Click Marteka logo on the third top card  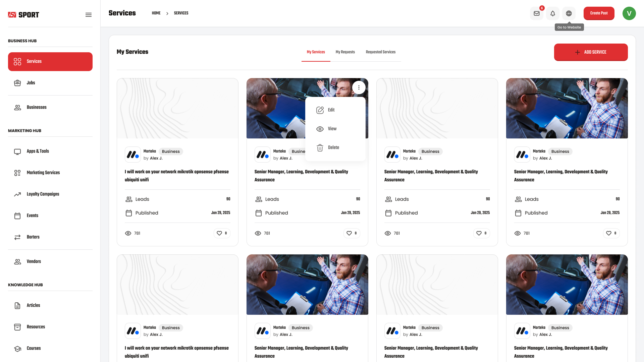coord(392,155)
